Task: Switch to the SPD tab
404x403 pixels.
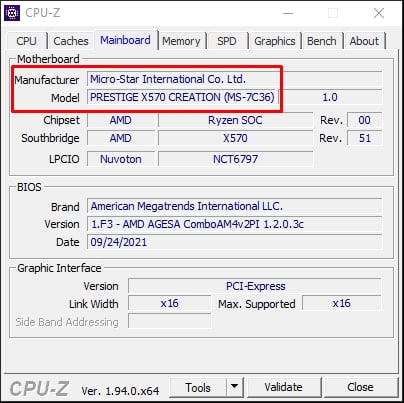Action: pyautogui.click(x=227, y=41)
